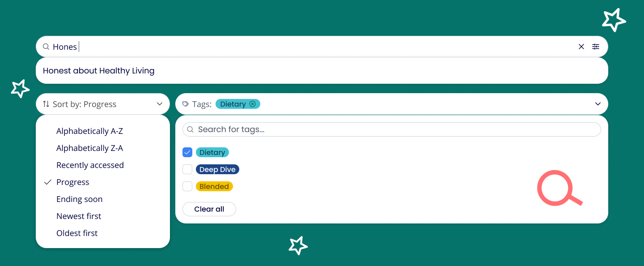Select Newest first sorting
Image resolution: width=644 pixels, height=266 pixels.
(79, 216)
